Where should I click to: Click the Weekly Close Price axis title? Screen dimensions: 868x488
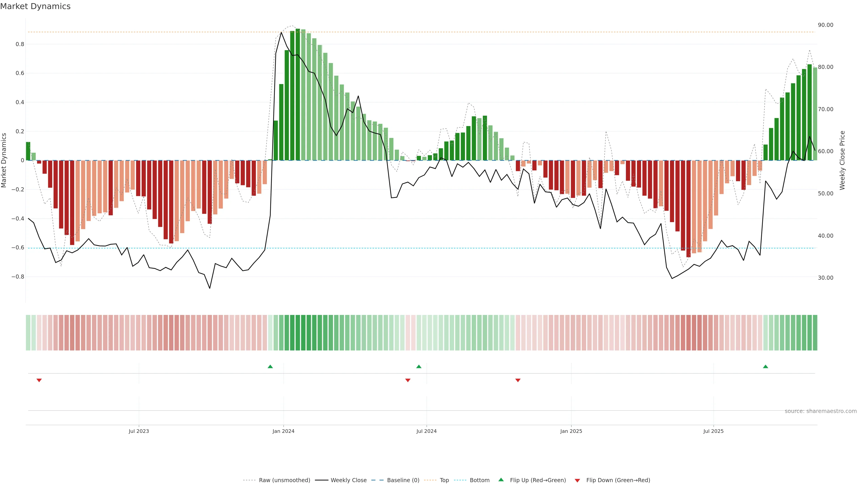tap(842, 160)
